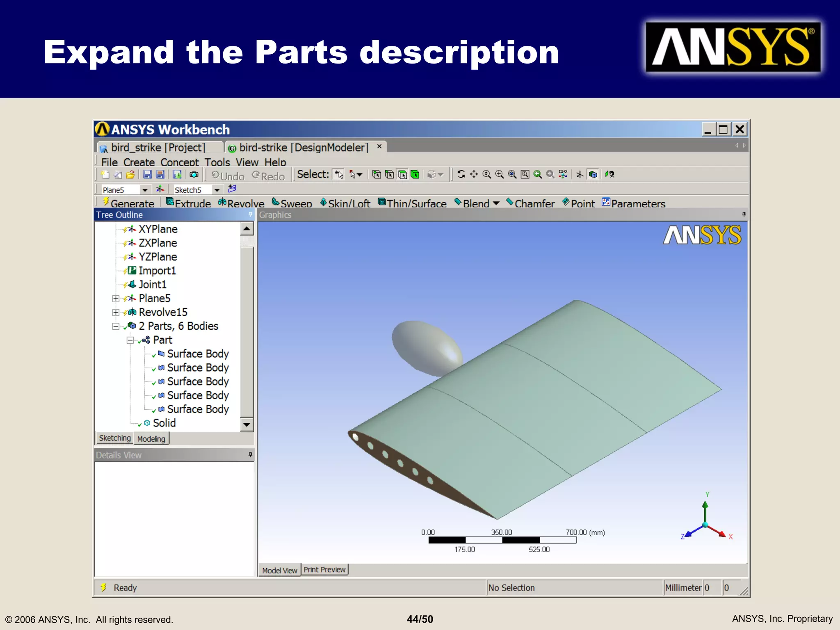Expand the Revolve15 tree node
The height and width of the screenshot is (630, 840).
click(x=116, y=313)
